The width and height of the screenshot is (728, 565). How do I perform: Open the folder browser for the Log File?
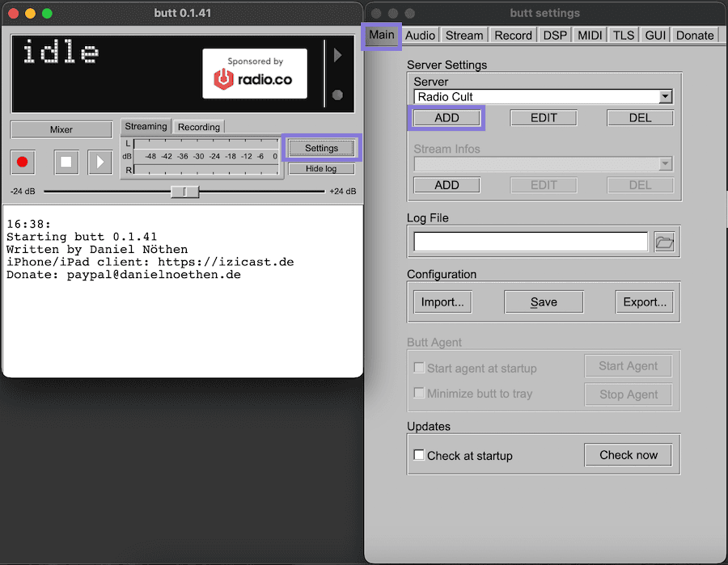click(x=665, y=241)
